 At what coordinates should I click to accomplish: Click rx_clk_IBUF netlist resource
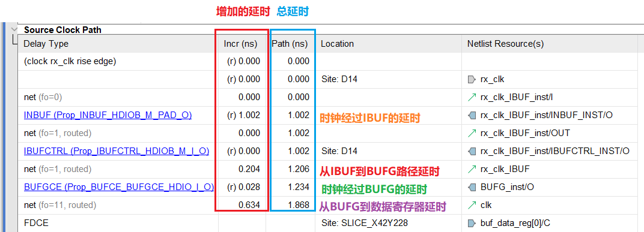505,169
